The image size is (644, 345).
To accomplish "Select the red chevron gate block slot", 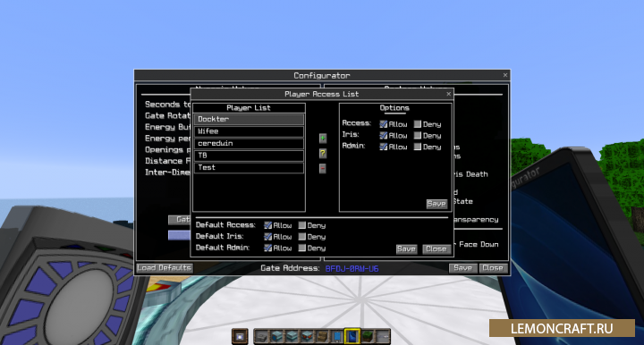I will tap(307, 336).
